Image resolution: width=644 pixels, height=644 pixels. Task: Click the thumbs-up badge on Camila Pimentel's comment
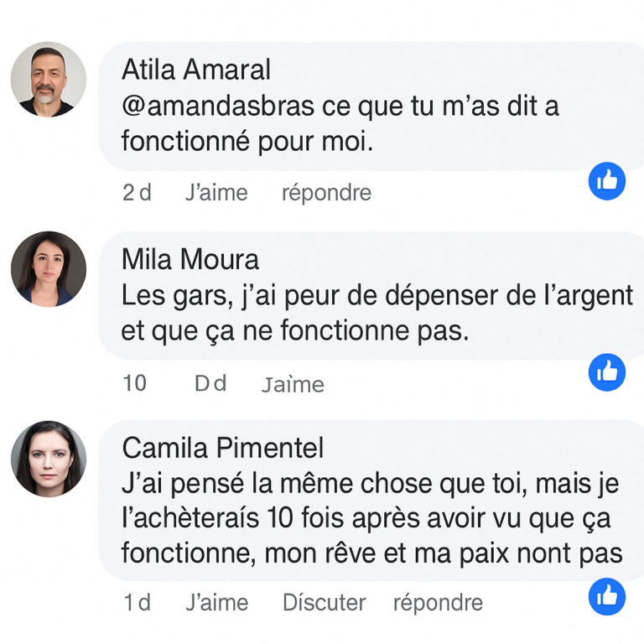[607, 596]
